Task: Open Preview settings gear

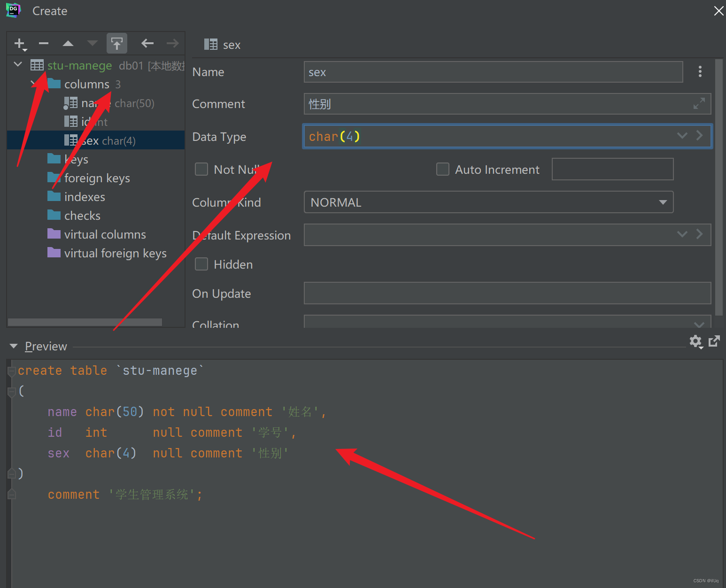Action: tap(696, 341)
